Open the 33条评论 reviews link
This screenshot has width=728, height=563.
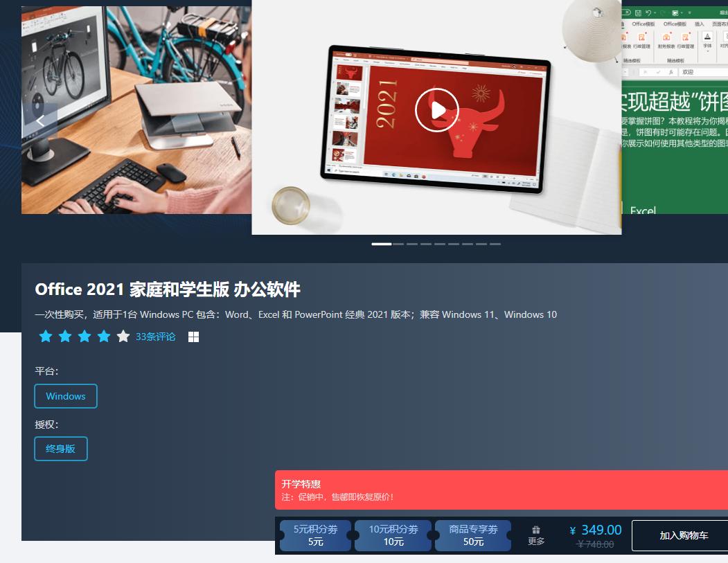155,337
